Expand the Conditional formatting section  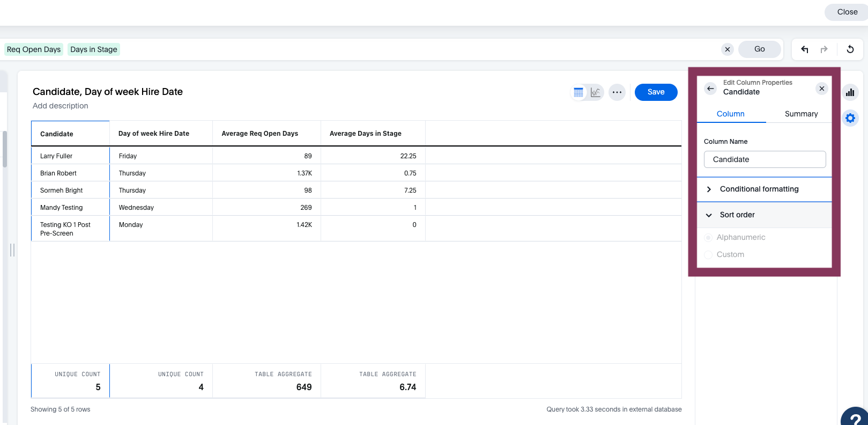click(x=765, y=189)
